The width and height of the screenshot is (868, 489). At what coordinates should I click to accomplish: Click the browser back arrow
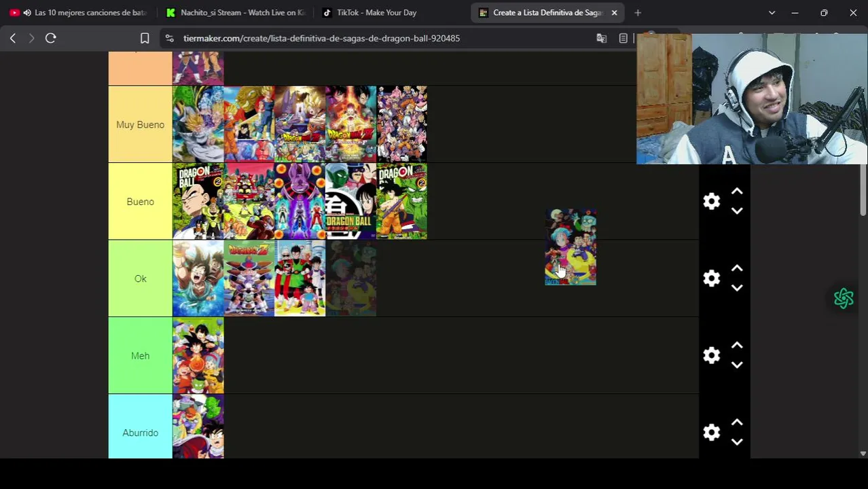pos(12,39)
